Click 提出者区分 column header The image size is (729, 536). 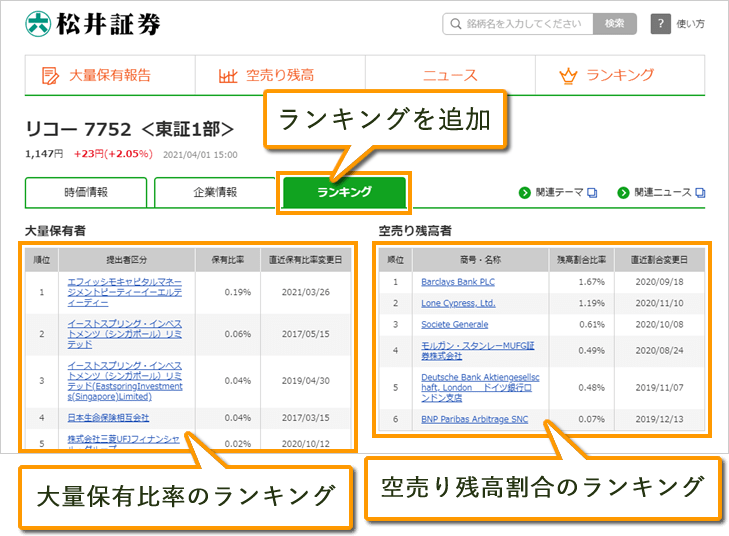(126, 260)
